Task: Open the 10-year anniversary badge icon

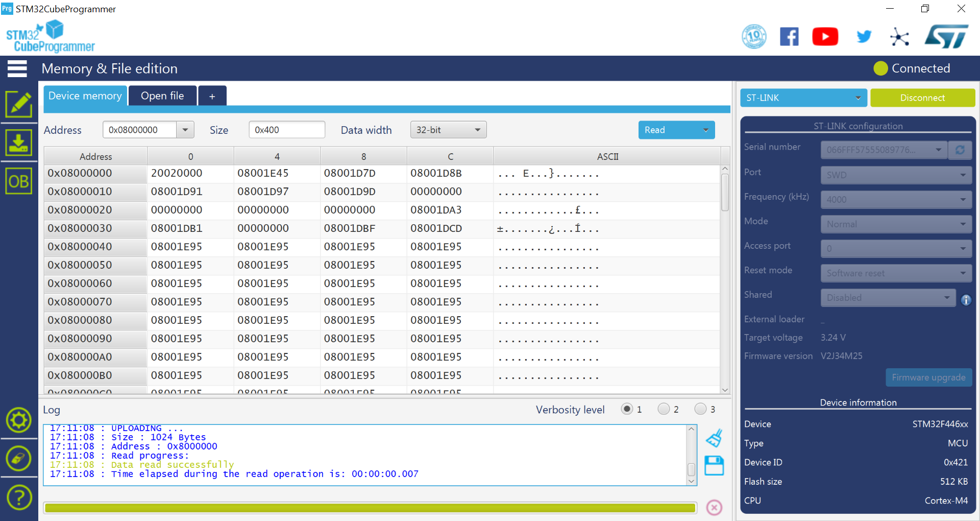Action: click(754, 37)
